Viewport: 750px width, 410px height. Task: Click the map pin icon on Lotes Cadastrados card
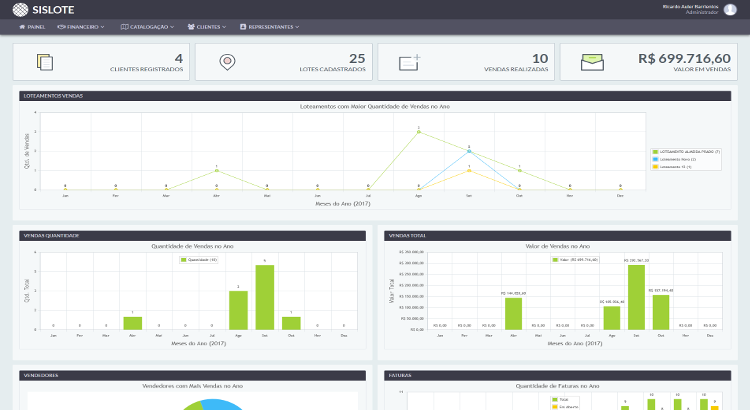point(227,62)
